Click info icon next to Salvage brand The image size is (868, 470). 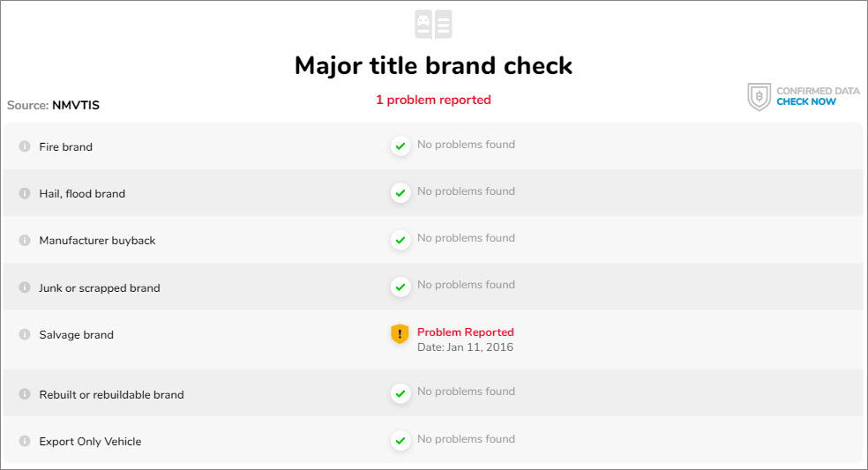(x=25, y=334)
